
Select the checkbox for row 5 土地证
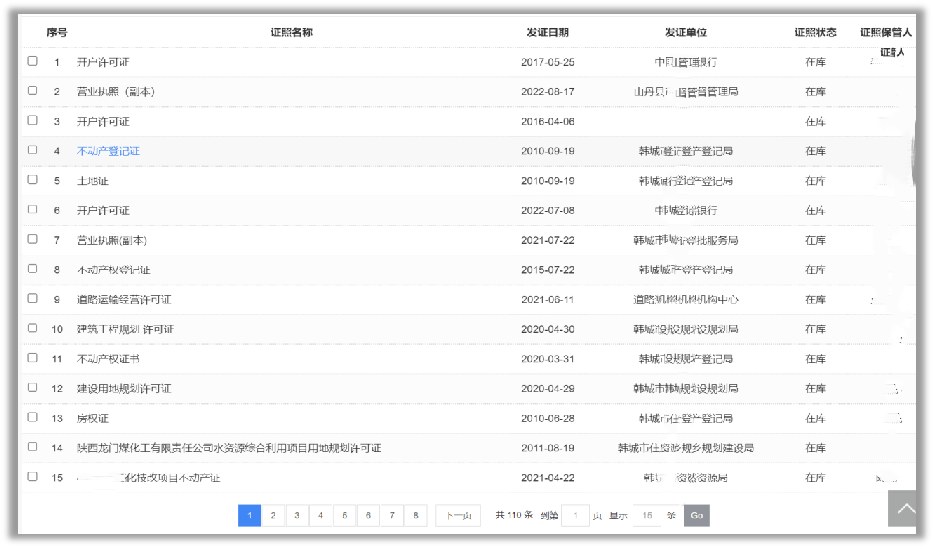33,180
